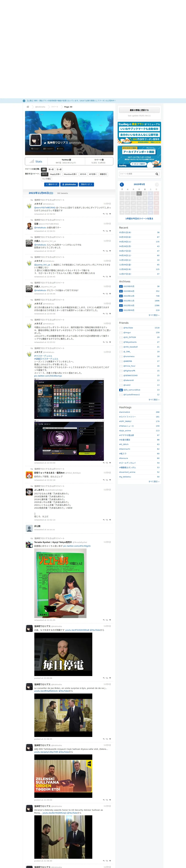
Task: Click the @YouTube friend avatar icon
Action: [x=121, y=328]
